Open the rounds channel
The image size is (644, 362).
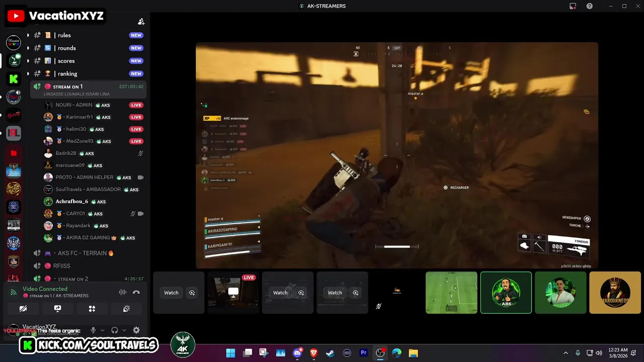click(x=89, y=48)
